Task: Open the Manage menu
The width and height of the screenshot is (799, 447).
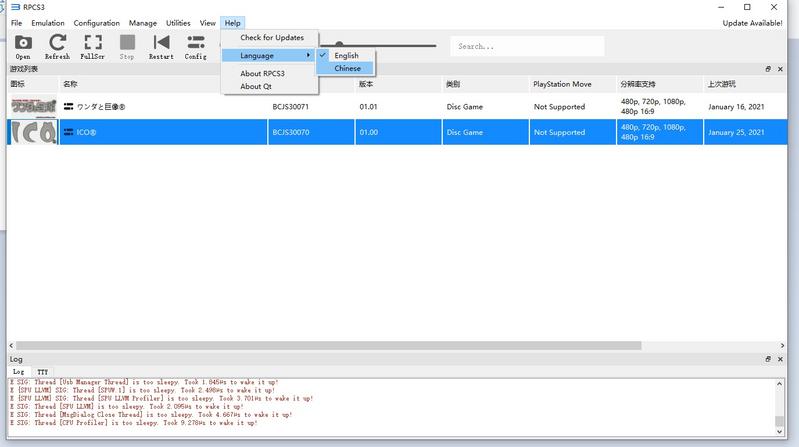Action: click(143, 23)
